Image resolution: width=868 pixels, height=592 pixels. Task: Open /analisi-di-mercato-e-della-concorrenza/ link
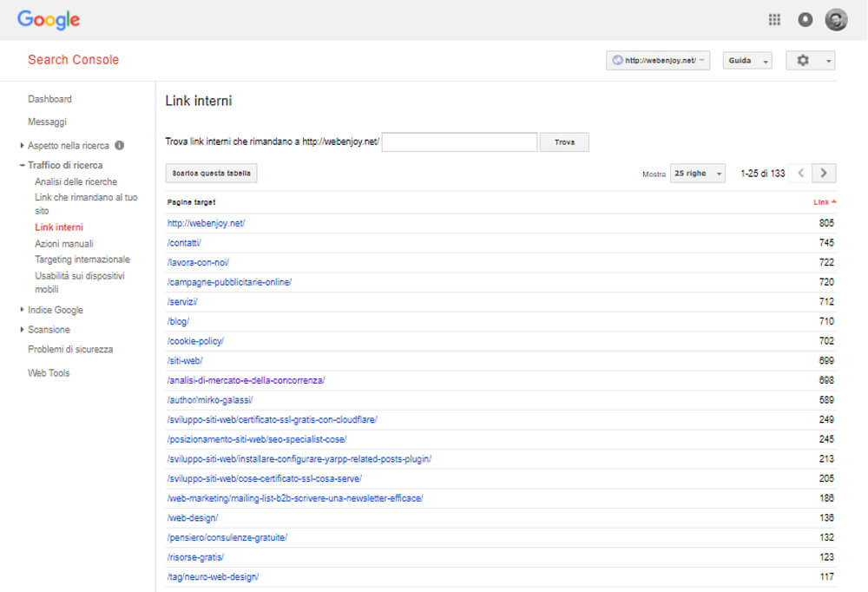246,380
